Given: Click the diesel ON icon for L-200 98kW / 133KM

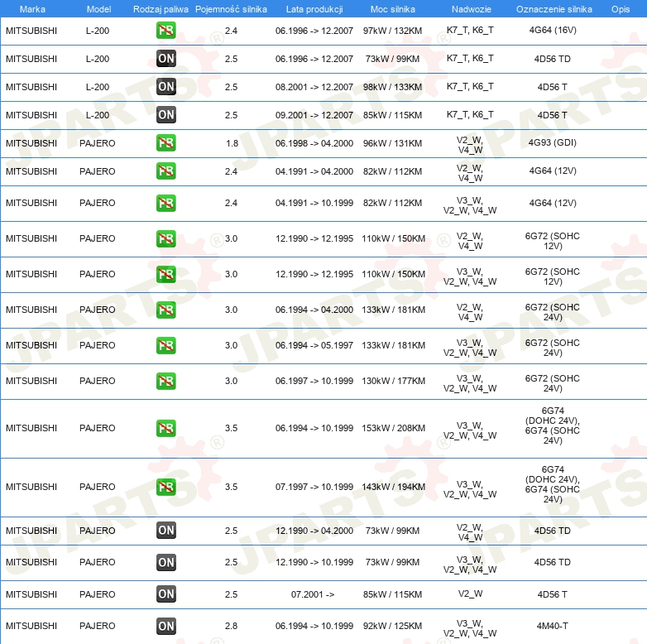Looking at the screenshot, I should pyautogui.click(x=166, y=87).
